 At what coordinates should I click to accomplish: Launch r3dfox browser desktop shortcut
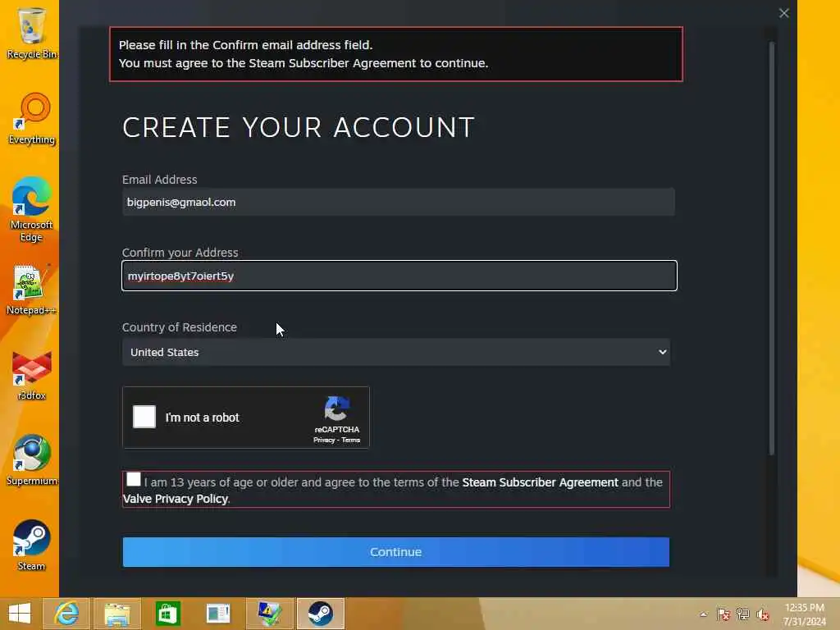[31, 375]
